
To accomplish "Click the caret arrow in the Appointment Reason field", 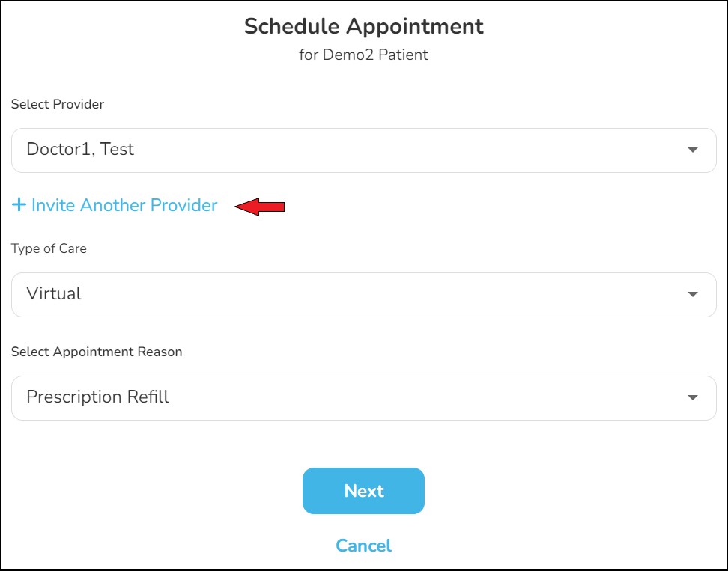I will pyautogui.click(x=692, y=398).
